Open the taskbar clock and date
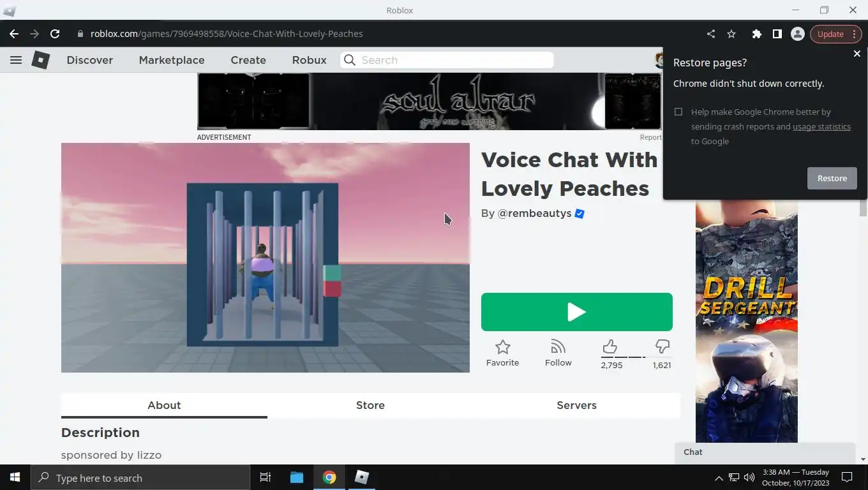This screenshot has width=868, height=490. coord(796,477)
